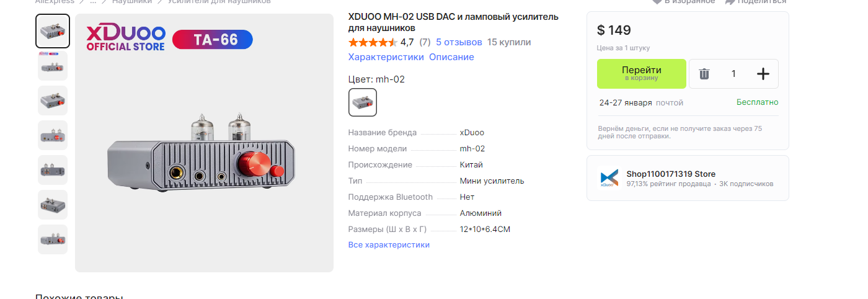Select the fifth product thumbnail
Viewport: 868px width, 299px height.
point(53,170)
